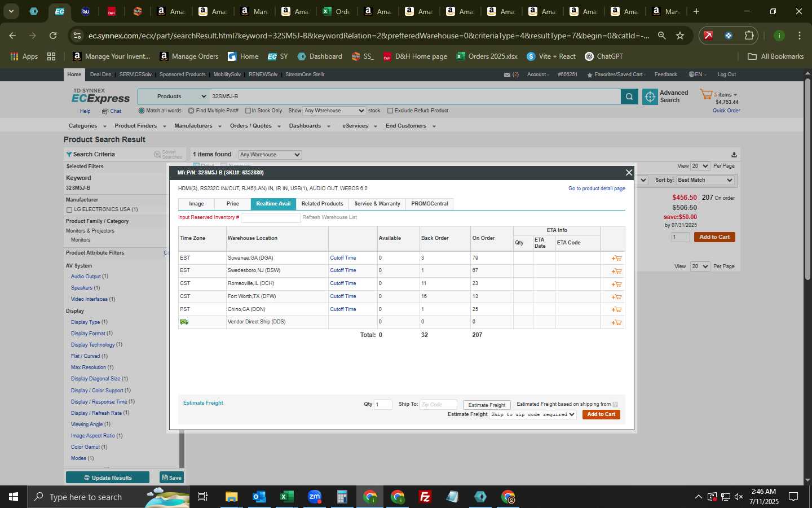812x508 pixels.
Task: Open results Any Warehouse dropdown
Action: pyautogui.click(x=270, y=155)
